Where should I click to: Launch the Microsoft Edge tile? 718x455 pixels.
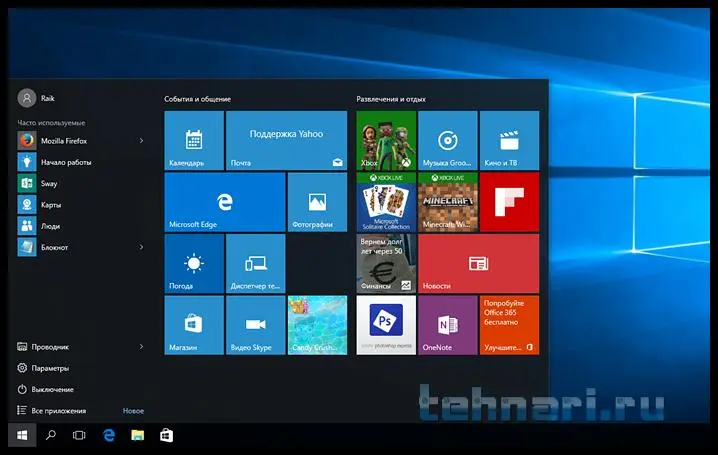pos(225,202)
